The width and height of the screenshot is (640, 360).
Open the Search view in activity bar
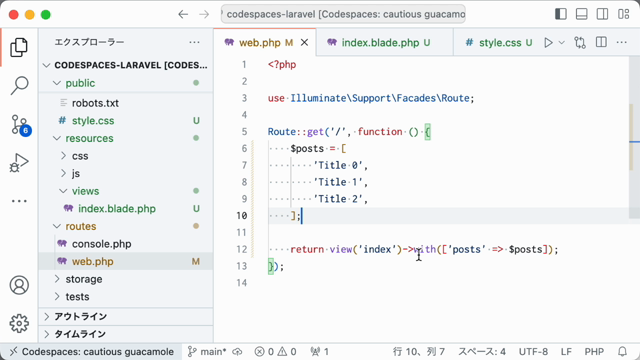[x=19, y=85]
